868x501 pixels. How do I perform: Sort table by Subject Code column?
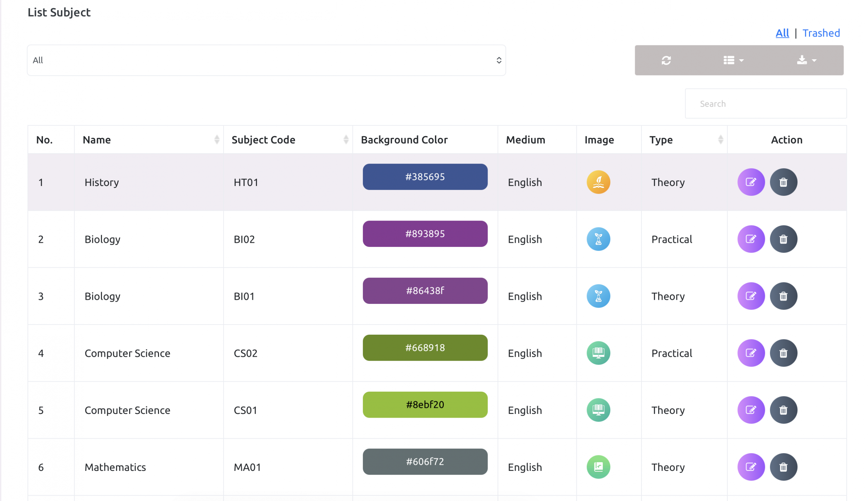346,140
